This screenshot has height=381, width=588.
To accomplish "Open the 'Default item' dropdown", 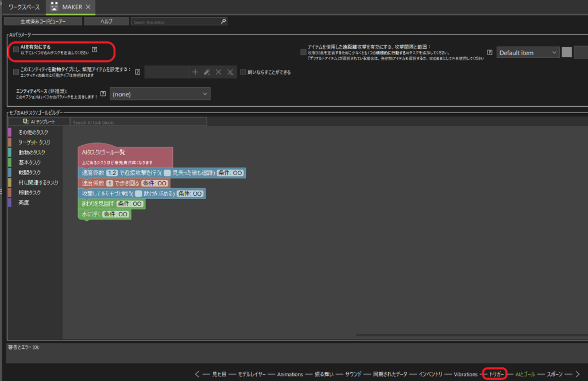I will click(x=528, y=53).
